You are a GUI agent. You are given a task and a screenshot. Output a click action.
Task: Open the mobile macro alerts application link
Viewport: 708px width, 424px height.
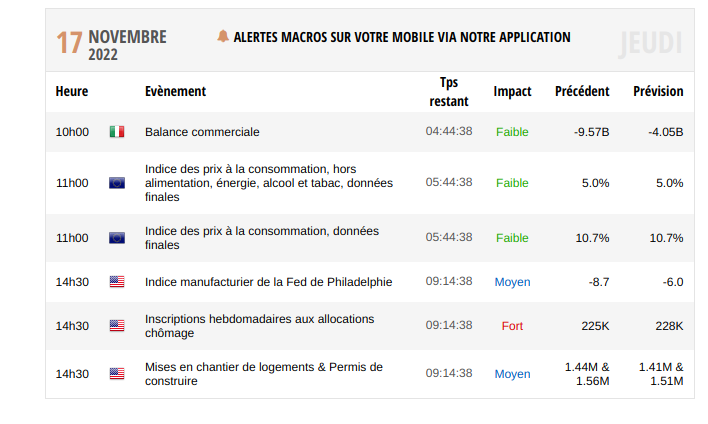[x=401, y=37]
